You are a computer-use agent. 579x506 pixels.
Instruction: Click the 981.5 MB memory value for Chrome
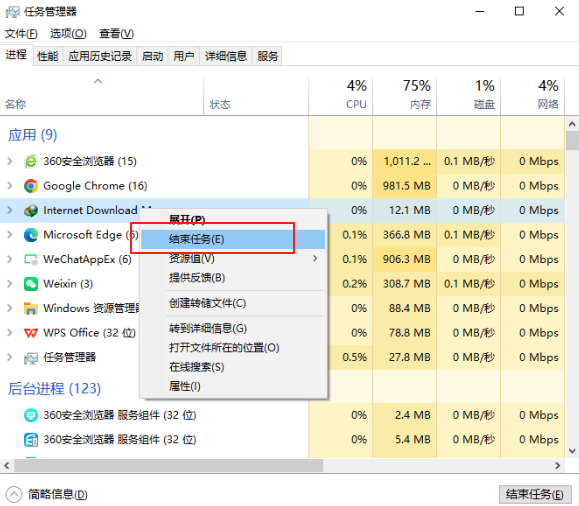click(407, 186)
